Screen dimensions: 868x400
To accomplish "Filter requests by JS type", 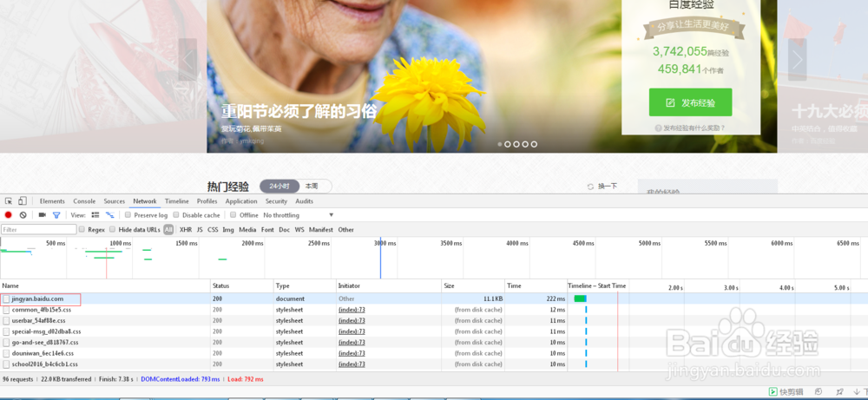I will 200,230.
